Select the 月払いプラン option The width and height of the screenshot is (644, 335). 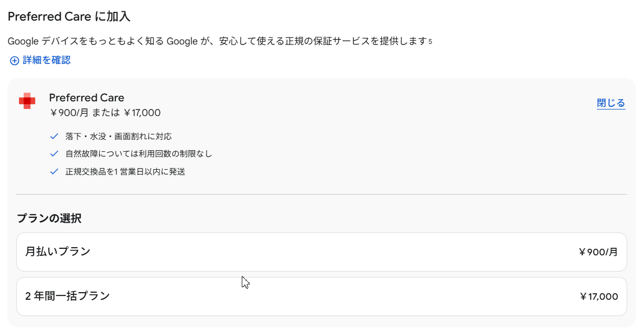click(x=321, y=252)
